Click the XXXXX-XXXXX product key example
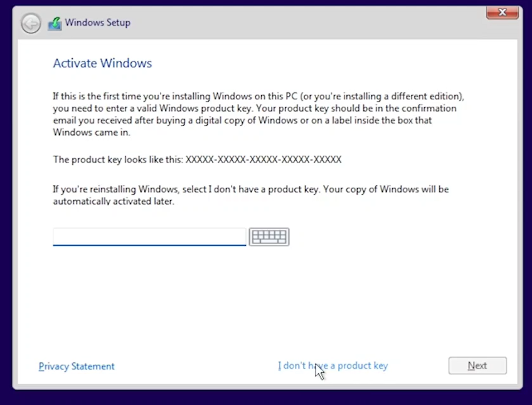Viewport: 532px width, 405px height. click(x=263, y=159)
